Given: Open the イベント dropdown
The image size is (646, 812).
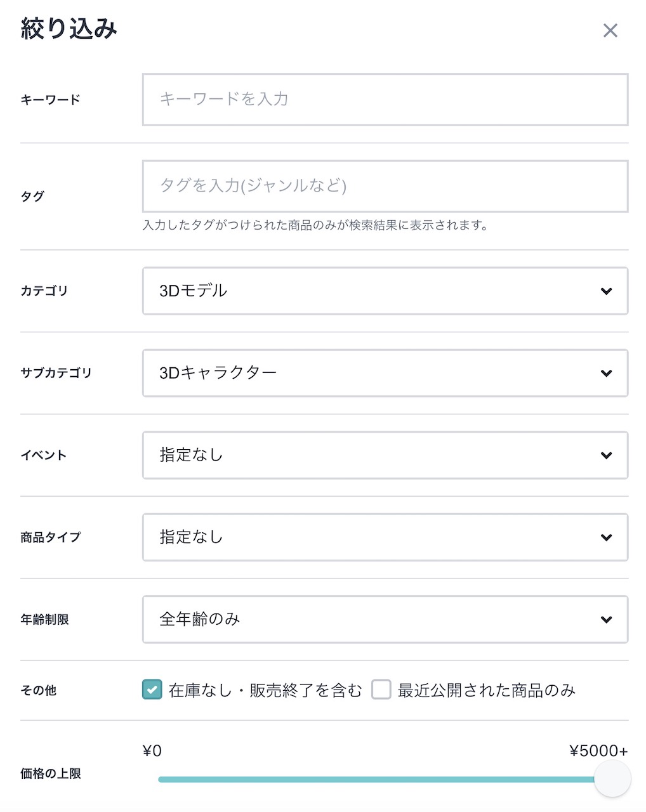Looking at the screenshot, I should coord(384,455).
